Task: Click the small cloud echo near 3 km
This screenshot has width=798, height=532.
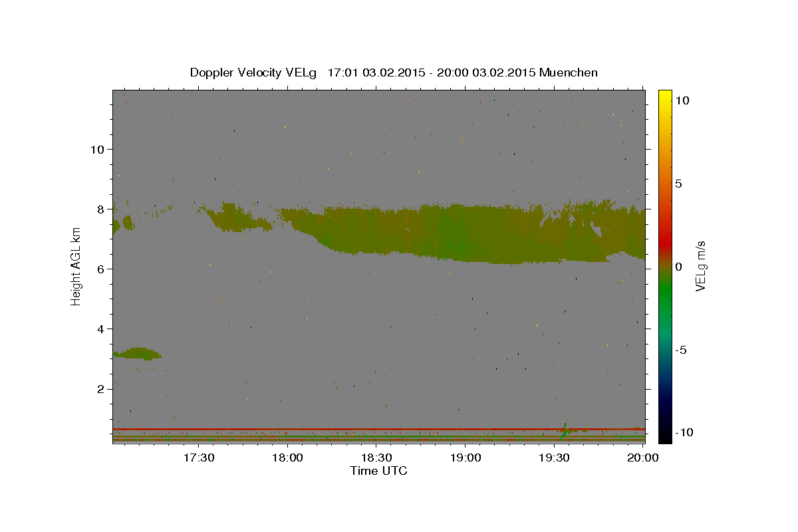Action: click(138, 354)
